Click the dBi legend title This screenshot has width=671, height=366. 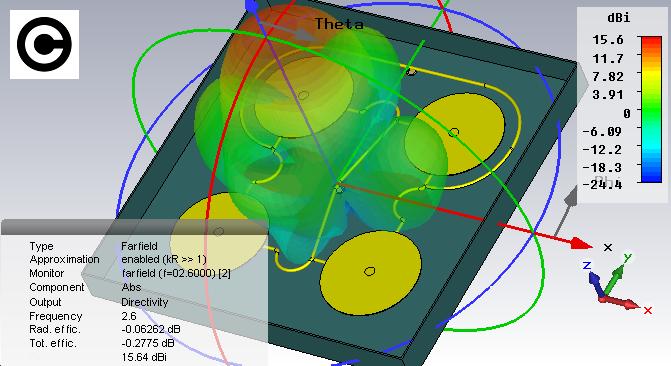coord(618,18)
